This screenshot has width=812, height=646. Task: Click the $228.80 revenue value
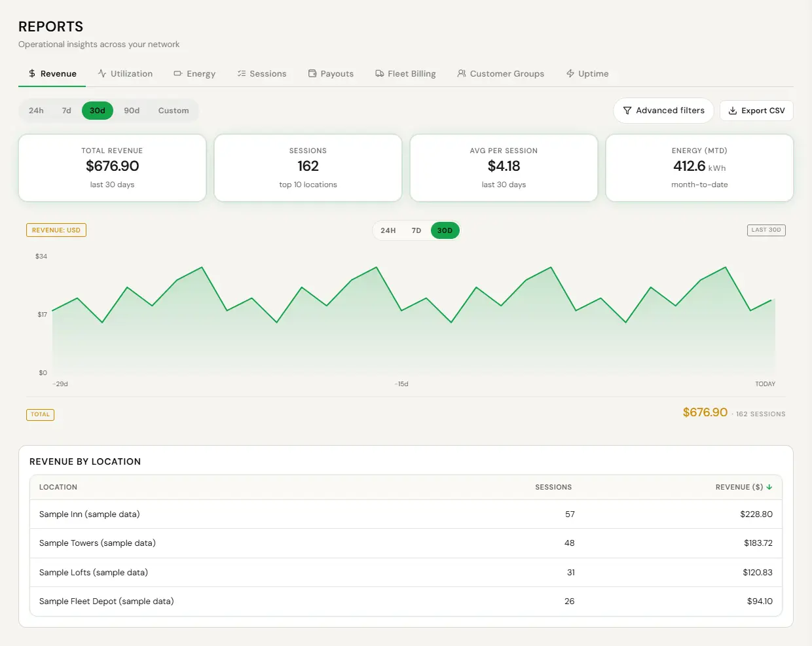coord(756,514)
